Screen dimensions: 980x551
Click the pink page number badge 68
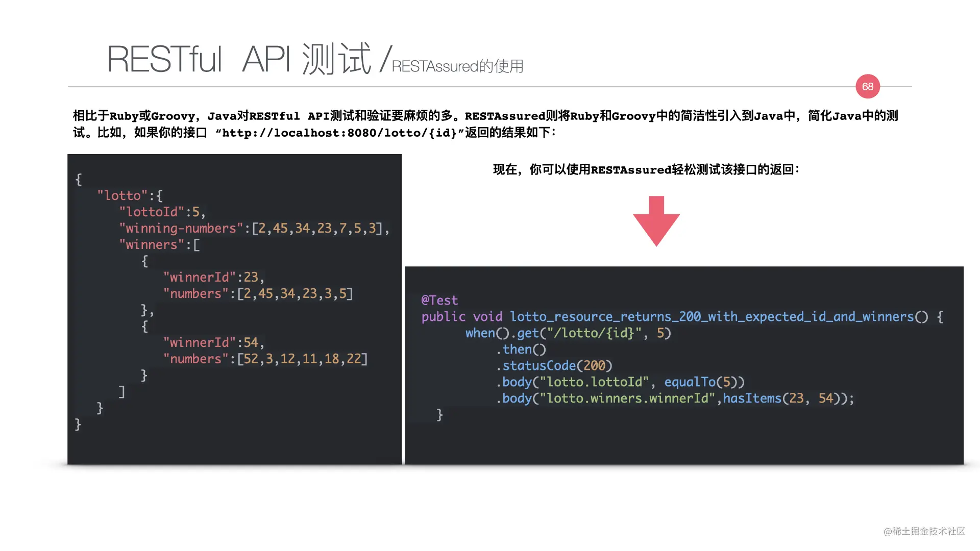868,87
